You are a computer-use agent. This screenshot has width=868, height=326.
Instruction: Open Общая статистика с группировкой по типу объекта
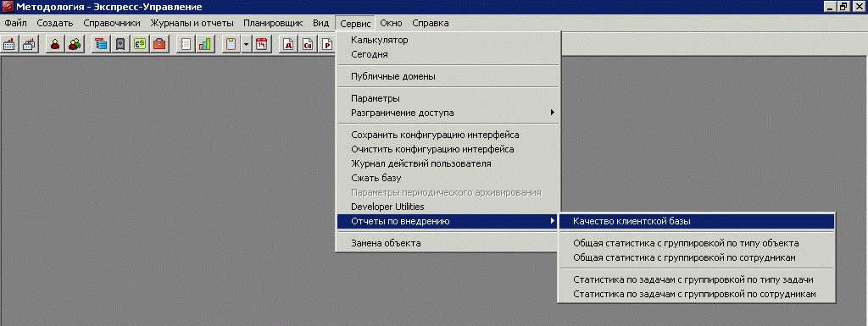tap(697, 243)
